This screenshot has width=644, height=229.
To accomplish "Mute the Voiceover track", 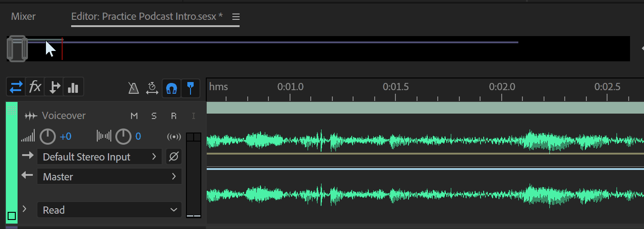I will 134,116.
